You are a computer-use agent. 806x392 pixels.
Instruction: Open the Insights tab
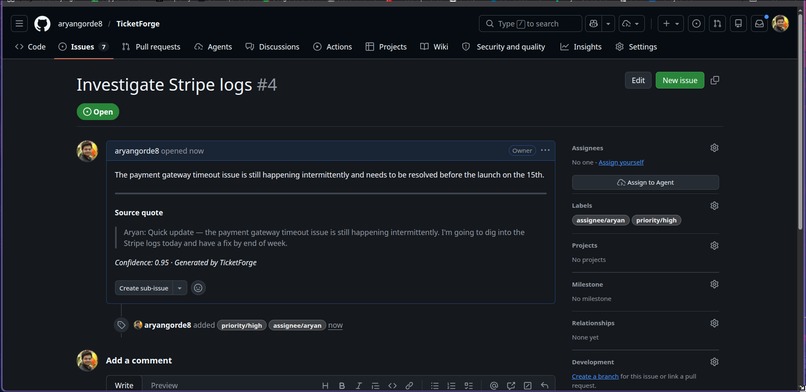[581, 47]
